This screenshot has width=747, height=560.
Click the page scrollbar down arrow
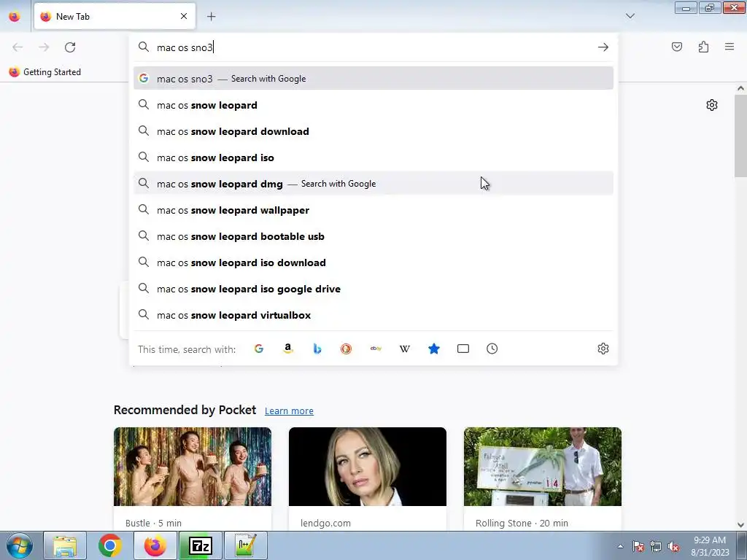740,525
